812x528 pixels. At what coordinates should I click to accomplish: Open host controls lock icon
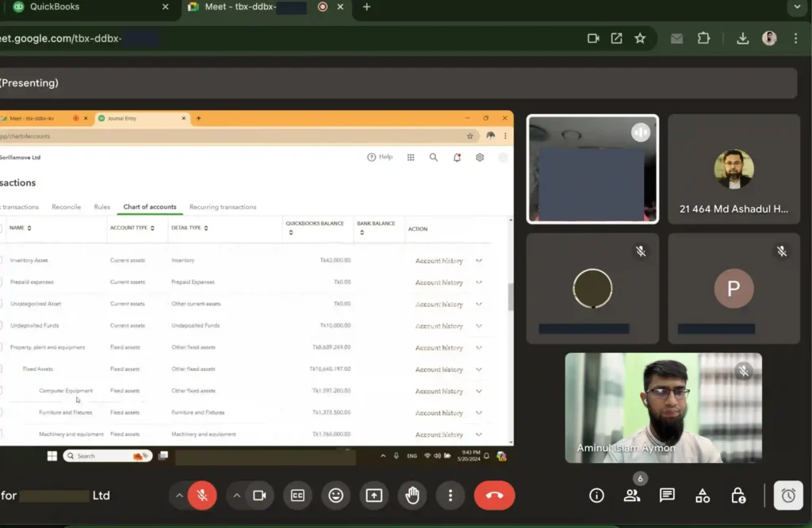(x=738, y=496)
